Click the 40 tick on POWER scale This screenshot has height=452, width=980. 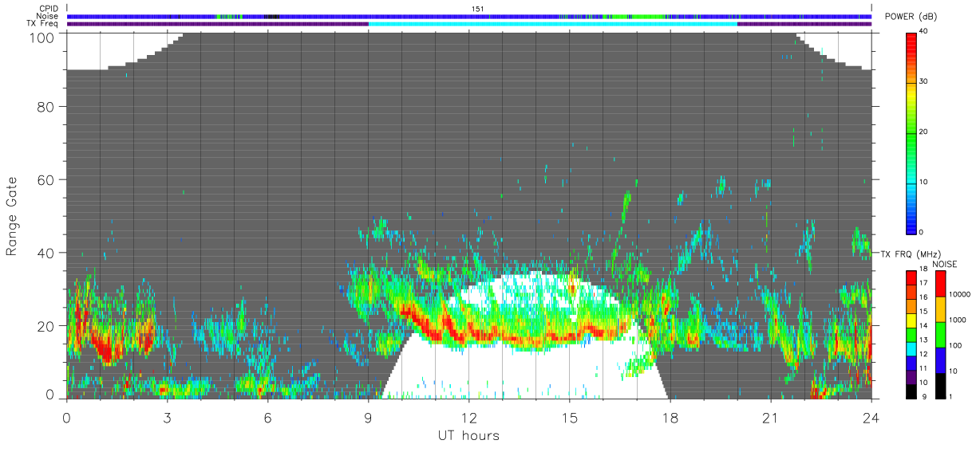pyautogui.click(x=923, y=31)
